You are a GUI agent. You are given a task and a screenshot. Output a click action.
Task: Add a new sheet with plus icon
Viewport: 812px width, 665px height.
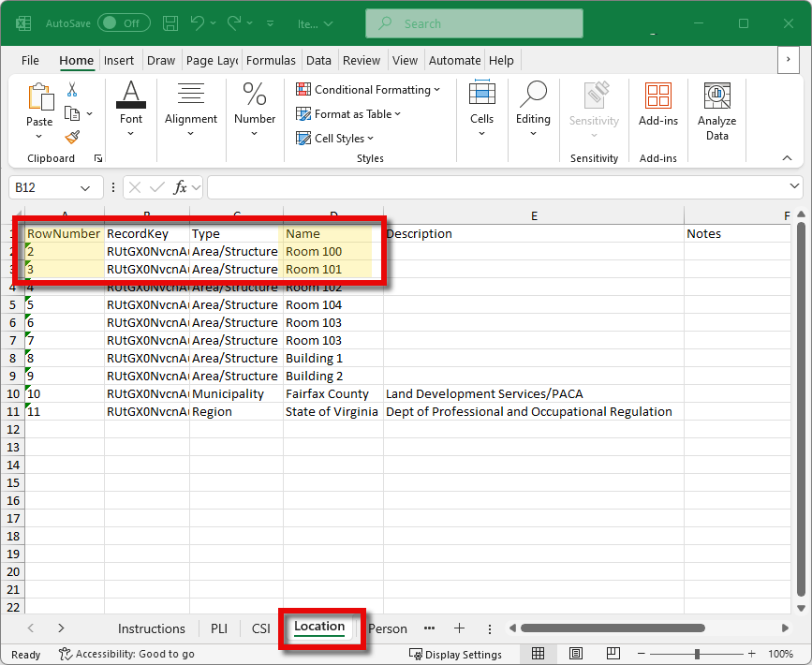click(459, 628)
